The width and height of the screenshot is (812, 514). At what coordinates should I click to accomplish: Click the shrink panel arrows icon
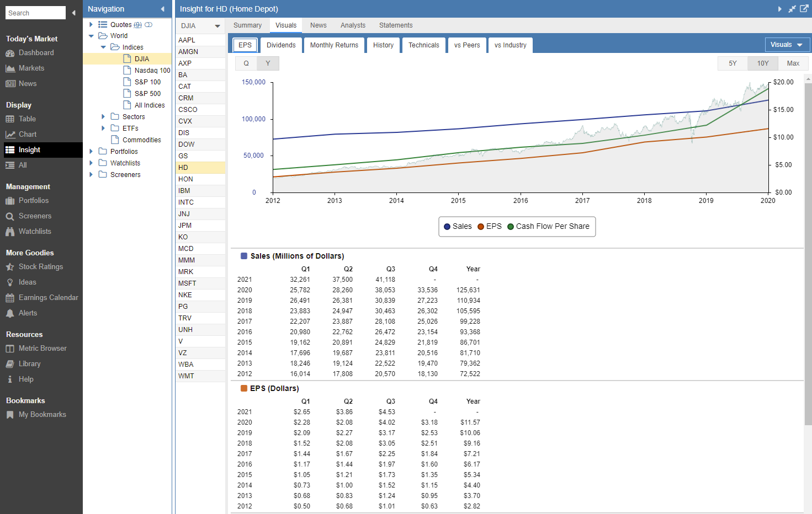(792, 9)
